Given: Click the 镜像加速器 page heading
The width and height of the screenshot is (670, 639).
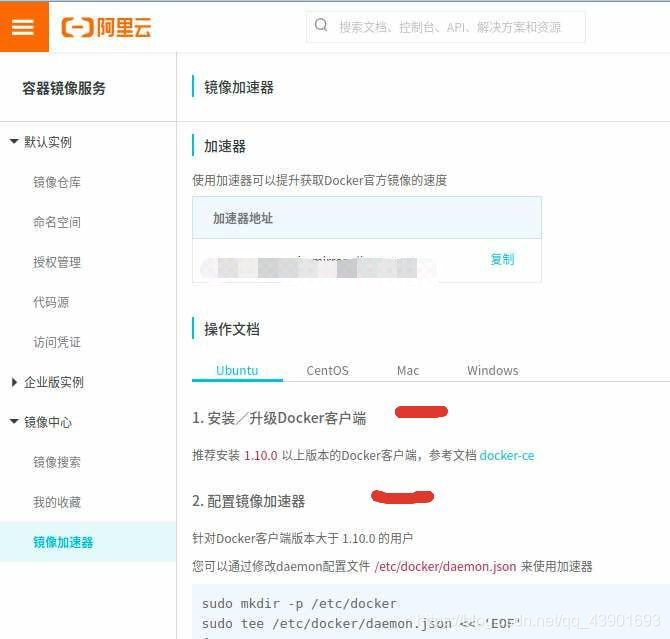Looking at the screenshot, I should [x=239, y=87].
